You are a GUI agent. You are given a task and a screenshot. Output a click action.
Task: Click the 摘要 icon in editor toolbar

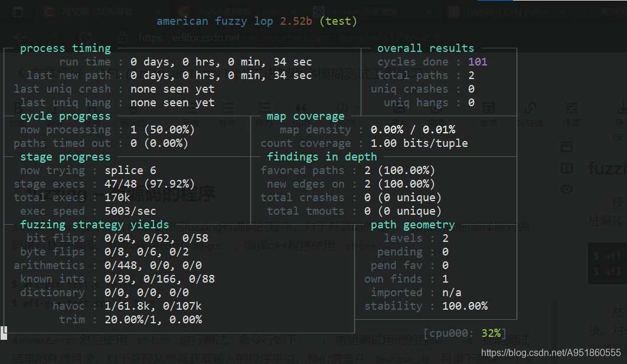(x=571, y=108)
